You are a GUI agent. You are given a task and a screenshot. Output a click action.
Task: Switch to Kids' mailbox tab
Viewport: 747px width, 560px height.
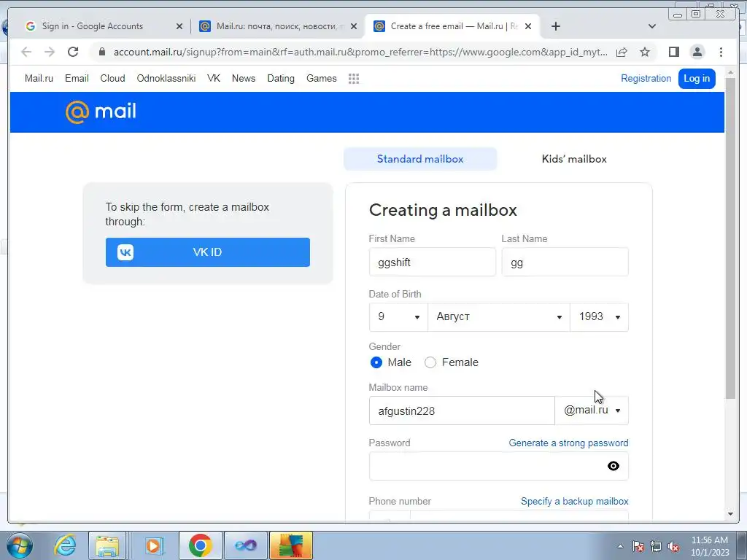point(574,159)
